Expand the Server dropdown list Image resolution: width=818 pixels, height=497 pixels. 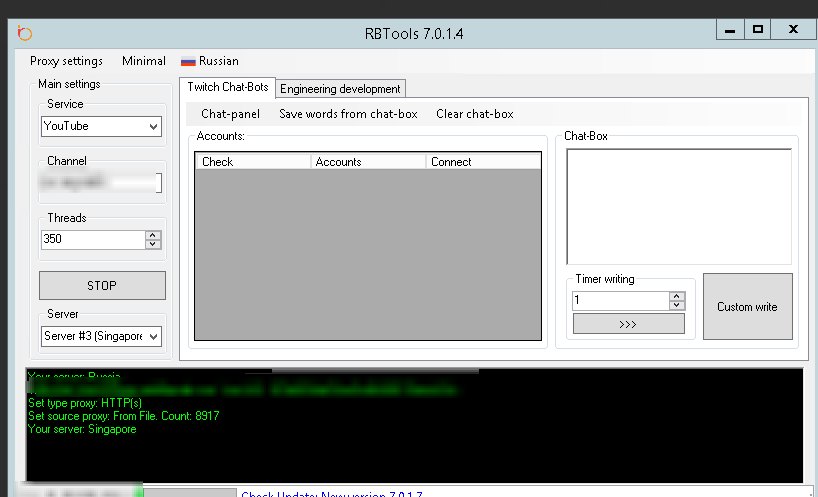tap(153, 337)
